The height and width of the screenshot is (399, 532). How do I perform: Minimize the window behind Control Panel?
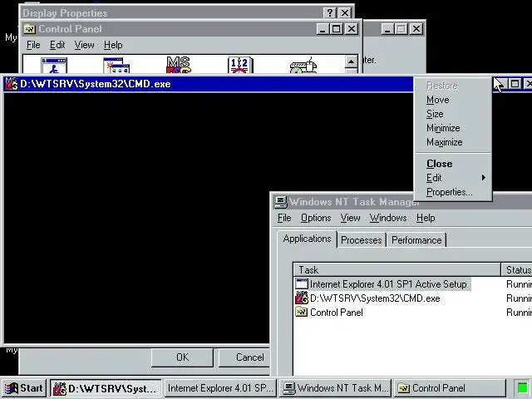click(387, 29)
